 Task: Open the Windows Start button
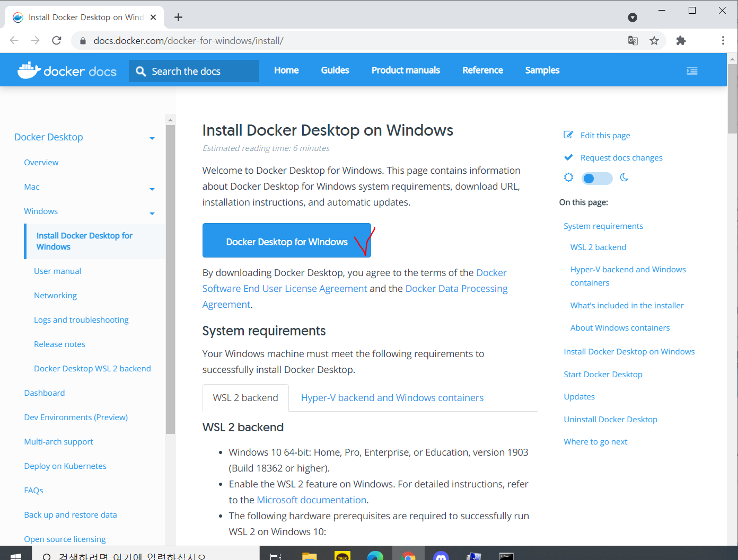[x=15, y=556]
